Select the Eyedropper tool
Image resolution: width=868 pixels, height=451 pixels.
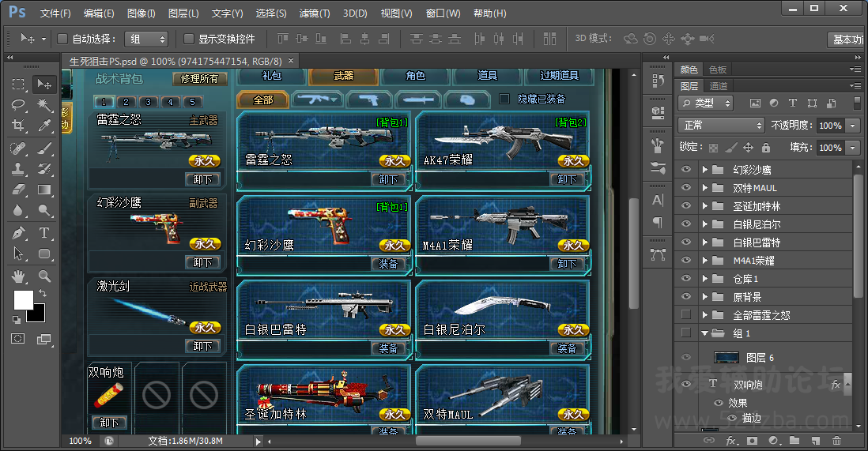[x=43, y=126]
